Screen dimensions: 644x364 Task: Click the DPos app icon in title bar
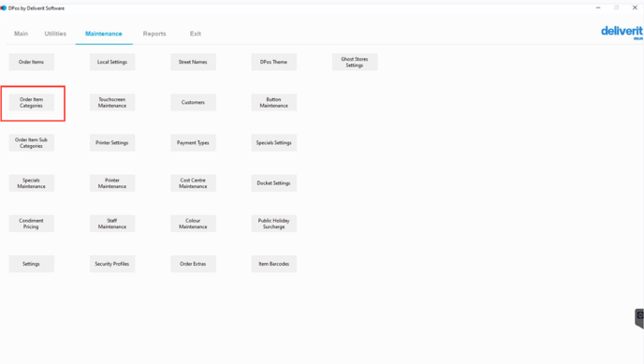point(4,7)
